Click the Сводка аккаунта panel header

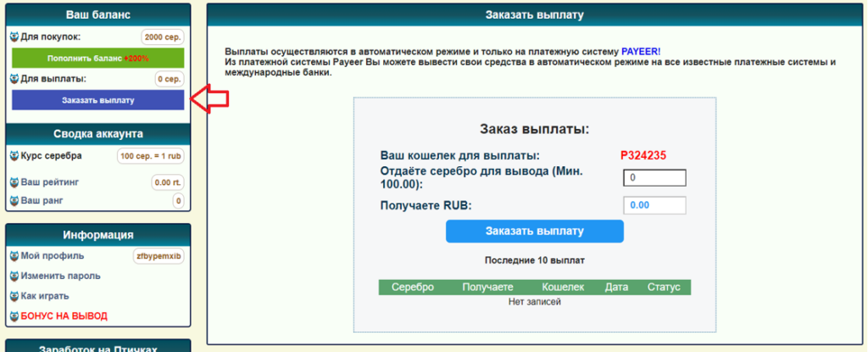point(98,134)
